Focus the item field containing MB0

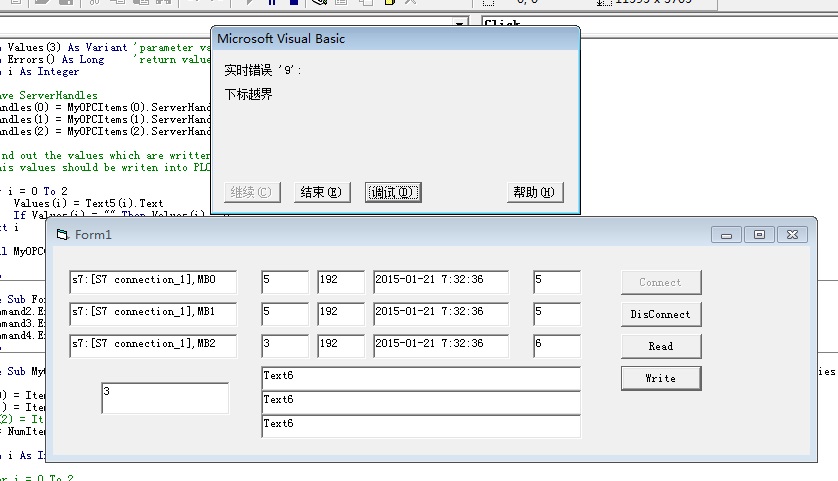(x=153, y=282)
